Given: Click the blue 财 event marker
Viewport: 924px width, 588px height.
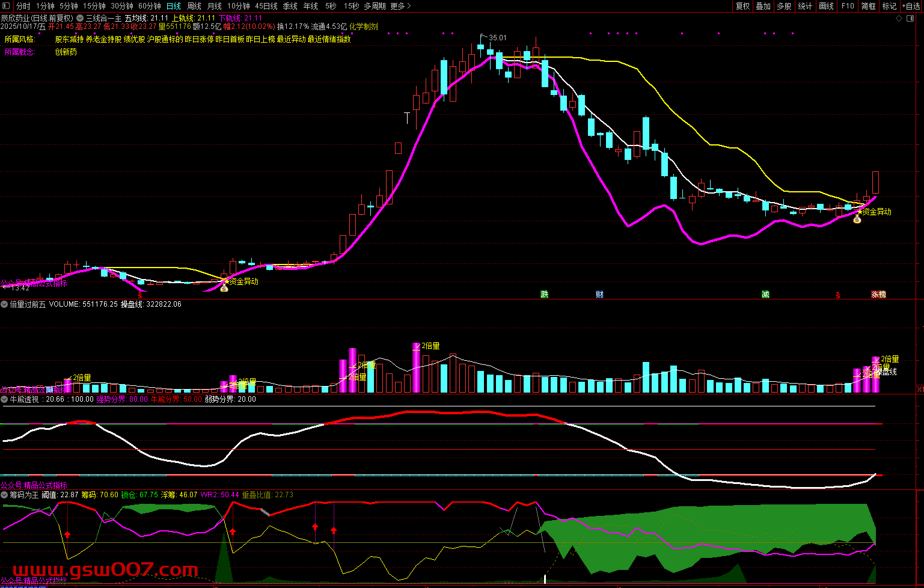Looking at the screenshot, I should pyautogui.click(x=599, y=295).
